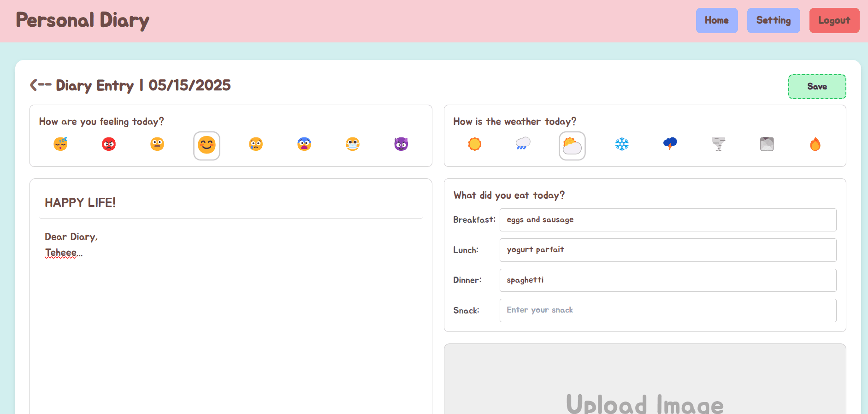This screenshot has height=414, width=868.
Task: Choose the rainy cloud weather icon
Action: click(523, 144)
